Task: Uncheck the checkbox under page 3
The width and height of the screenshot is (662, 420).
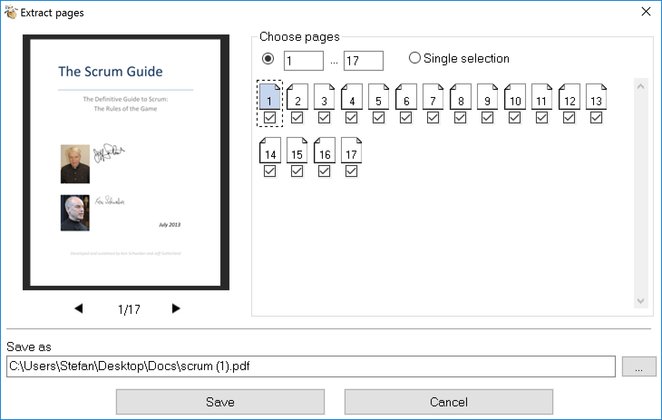Action: 324,117
